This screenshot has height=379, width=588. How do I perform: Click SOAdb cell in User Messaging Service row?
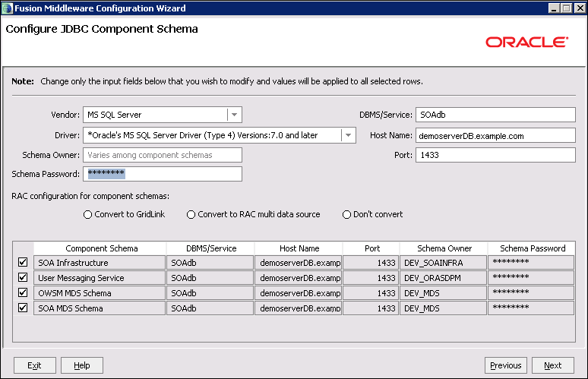point(210,278)
